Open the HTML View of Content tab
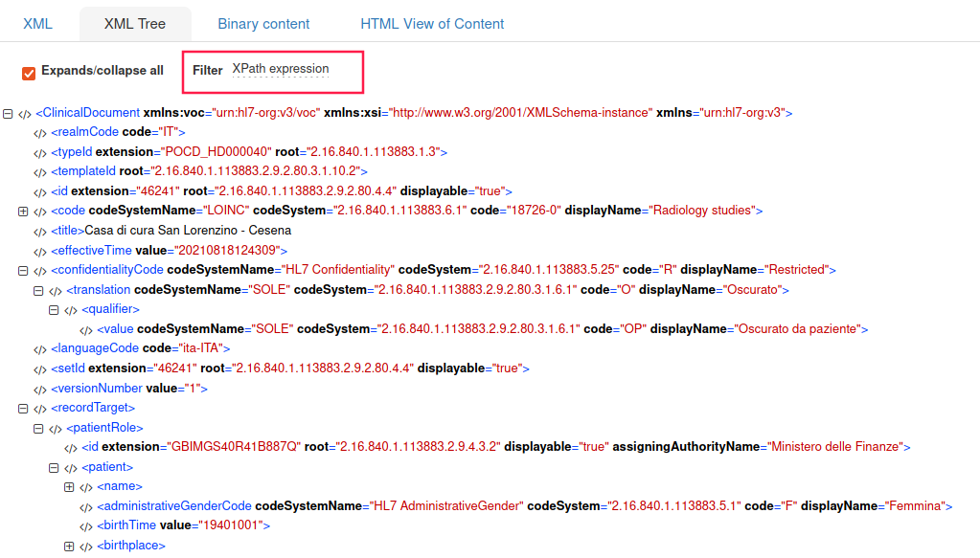The height and width of the screenshot is (558, 980). click(x=432, y=24)
